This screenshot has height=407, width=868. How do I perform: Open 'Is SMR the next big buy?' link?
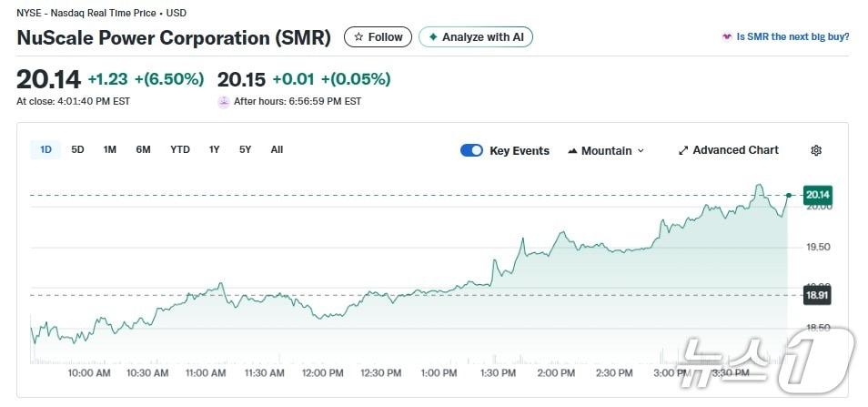(x=792, y=37)
